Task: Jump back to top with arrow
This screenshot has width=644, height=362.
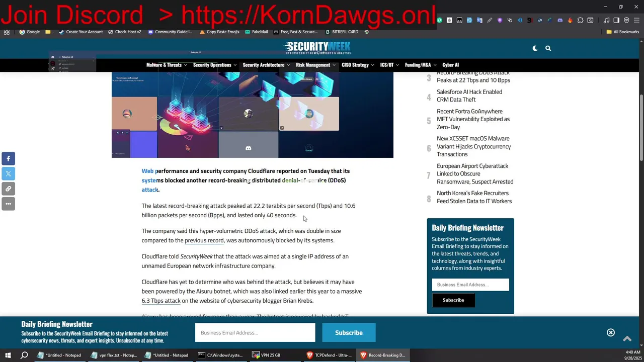Action: point(627,339)
